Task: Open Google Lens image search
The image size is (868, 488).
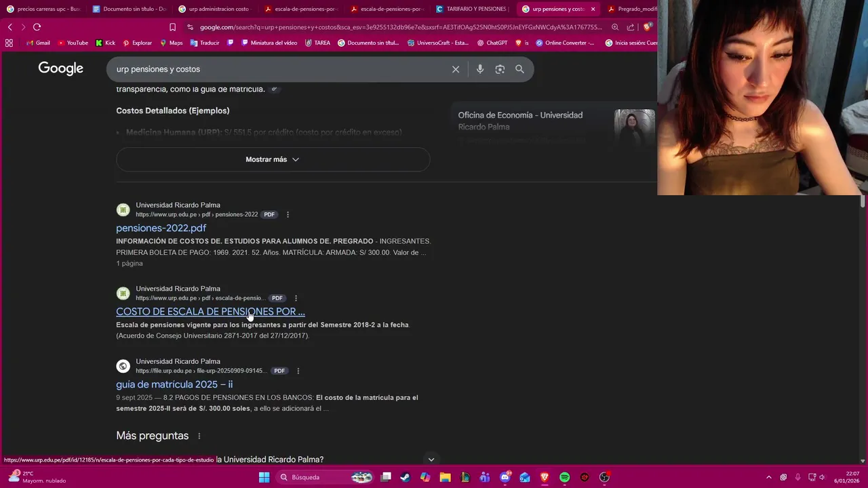Action: 500,69
